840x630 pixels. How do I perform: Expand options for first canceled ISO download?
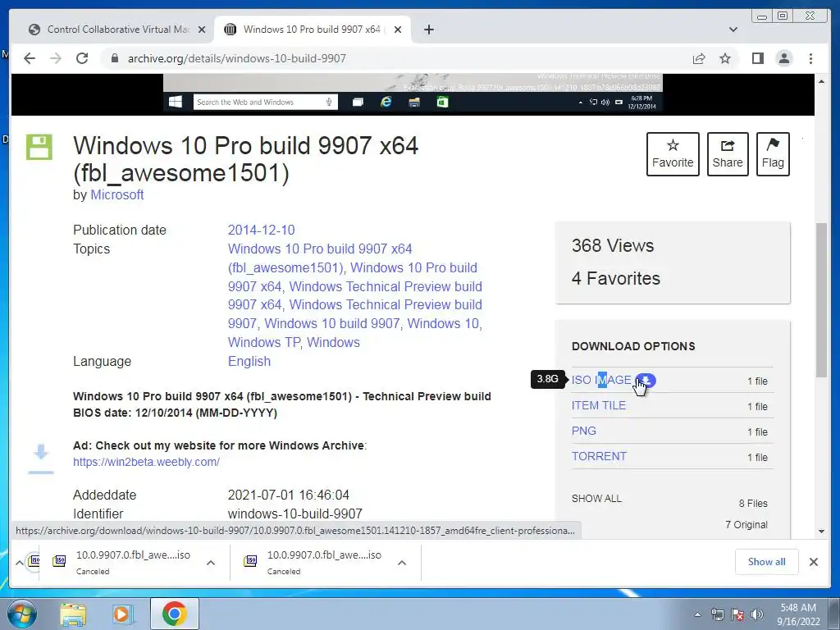pyautogui.click(x=211, y=563)
